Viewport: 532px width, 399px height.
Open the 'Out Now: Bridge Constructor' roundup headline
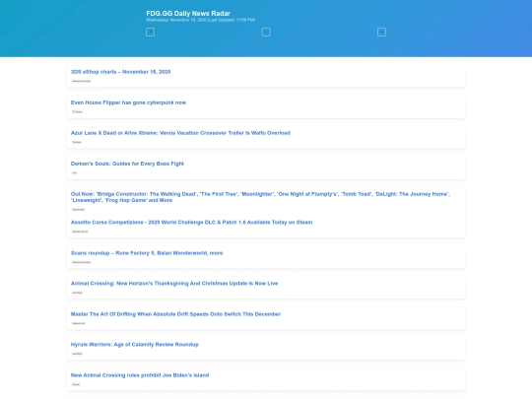260,197
